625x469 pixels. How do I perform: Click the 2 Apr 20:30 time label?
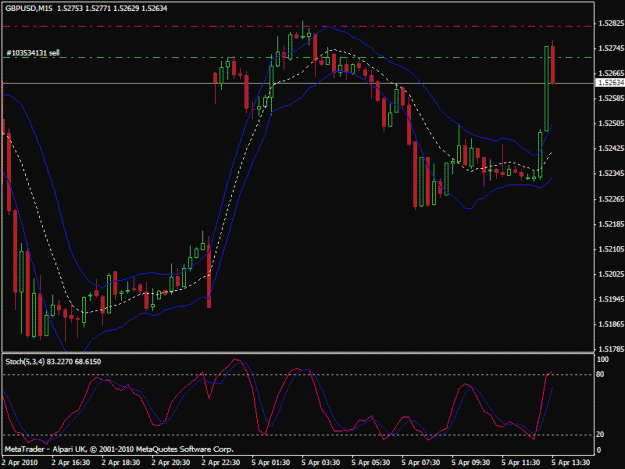point(171,463)
